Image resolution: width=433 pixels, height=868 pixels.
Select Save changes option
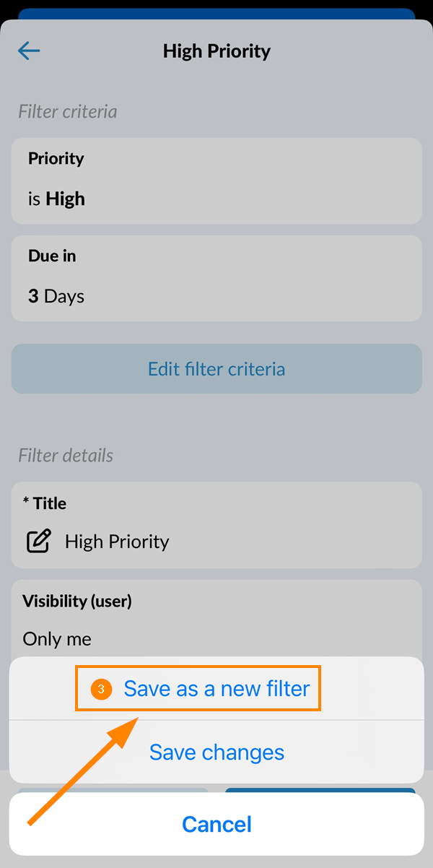pos(216,752)
